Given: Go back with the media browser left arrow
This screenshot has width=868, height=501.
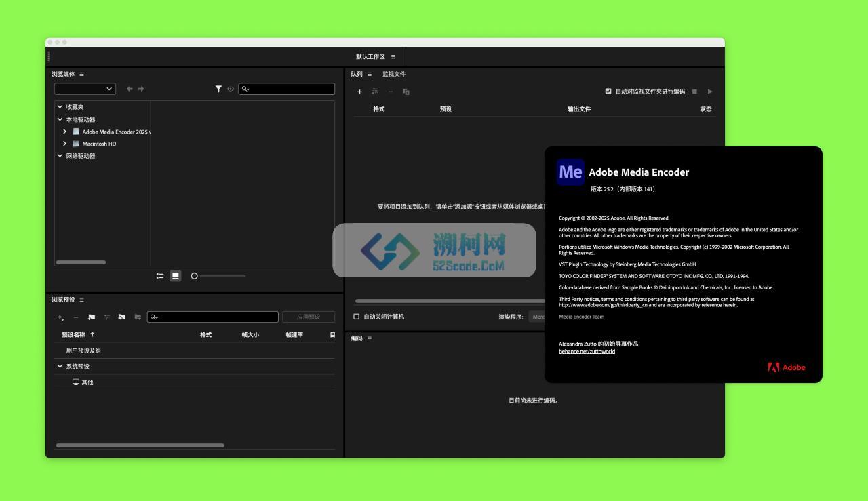Looking at the screenshot, I should point(130,89).
